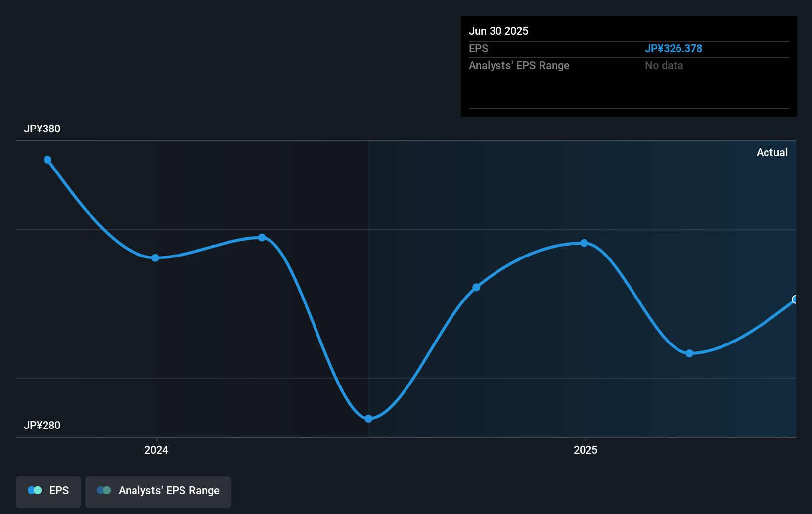Screen dimensions: 812x514
Task: Click the Jun 30 2025 tooltip date
Action: coord(498,31)
